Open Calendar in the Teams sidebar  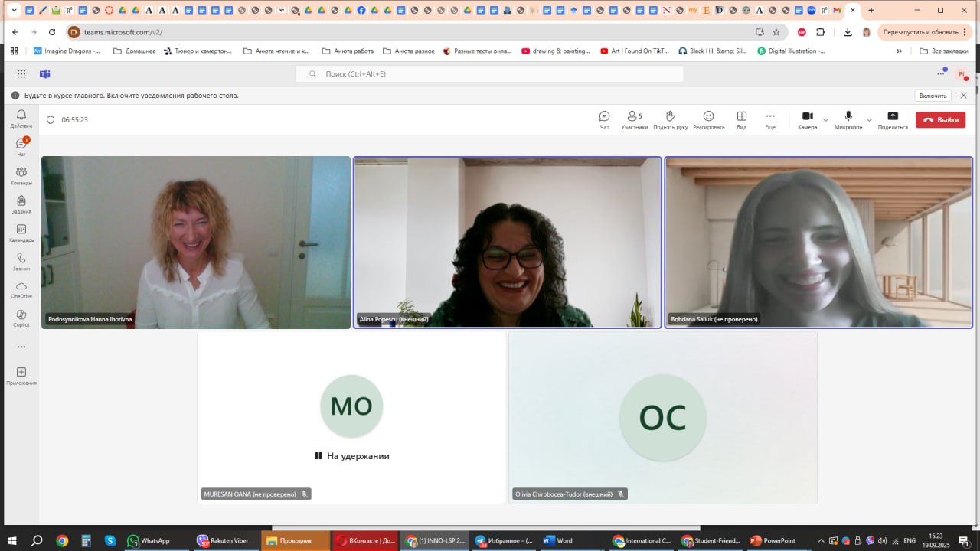click(21, 233)
